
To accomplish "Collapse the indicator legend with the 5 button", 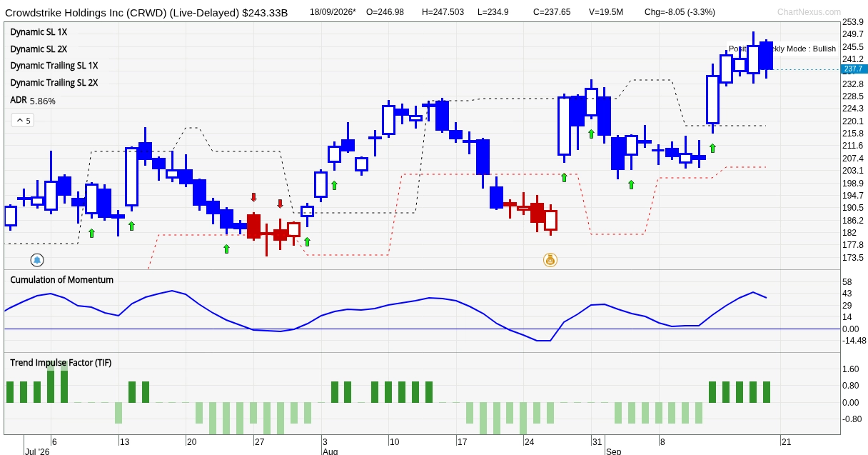I will [22, 120].
